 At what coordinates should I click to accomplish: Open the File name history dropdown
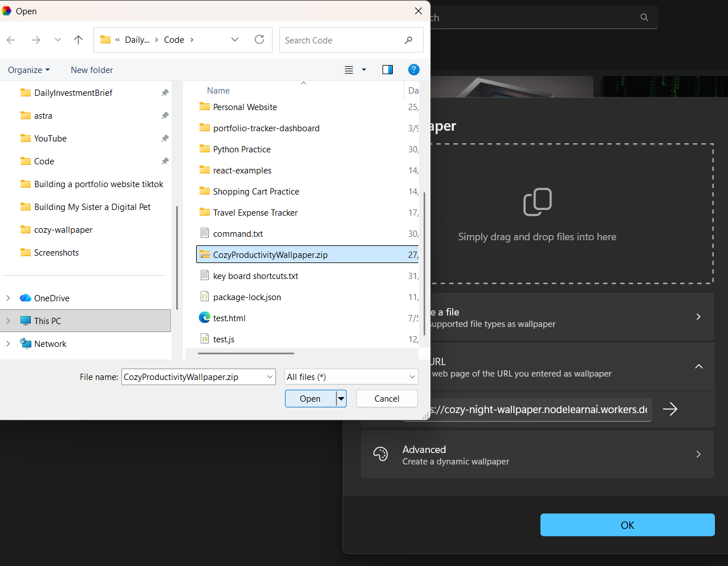pyautogui.click(x=270, y=377)
